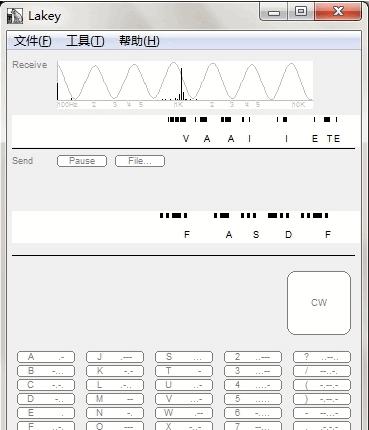
Task: Send letter L Morse key
Action: [115, 385]
